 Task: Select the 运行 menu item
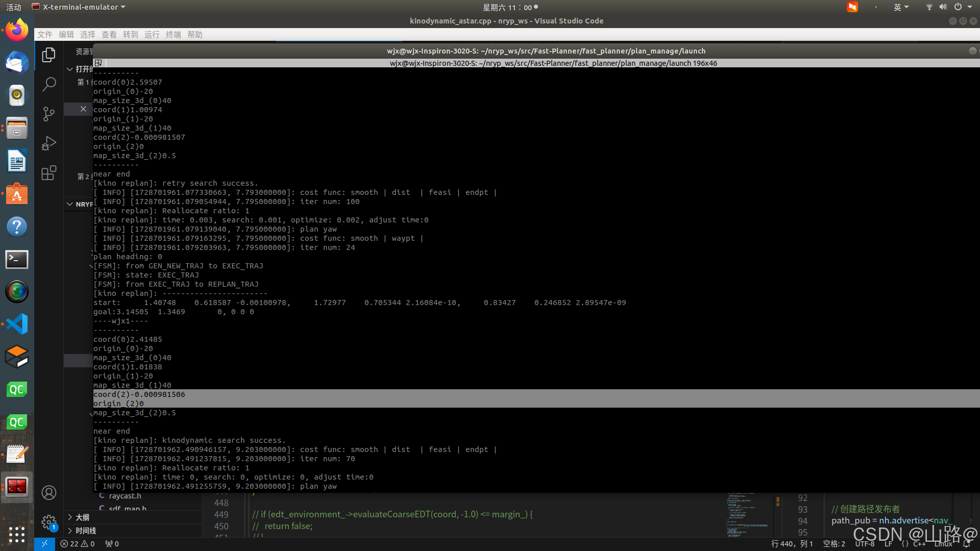(x=151, y=34)
